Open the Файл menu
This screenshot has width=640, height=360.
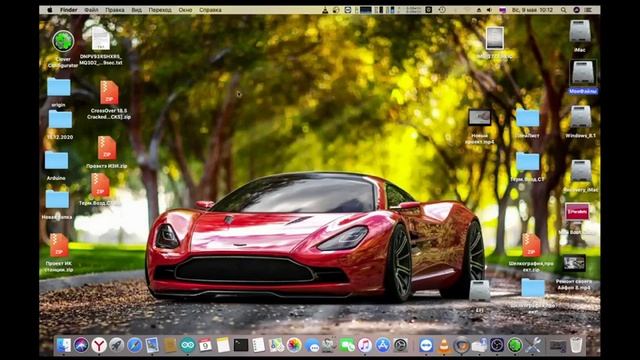pos(91,10)
